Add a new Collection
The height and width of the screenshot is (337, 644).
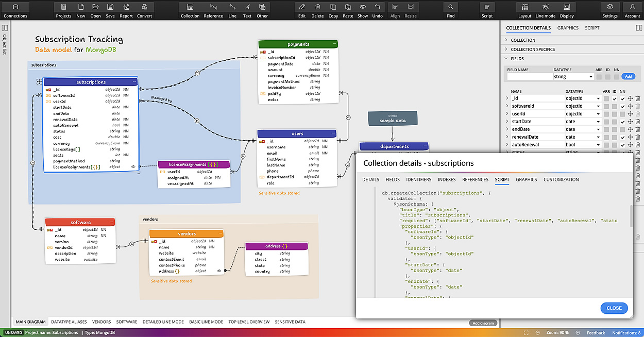click(190, 10)
